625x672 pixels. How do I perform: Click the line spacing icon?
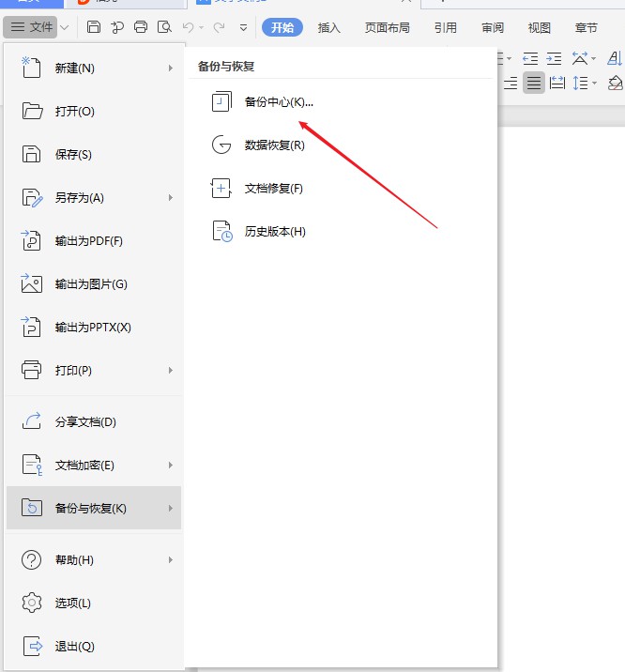tap(581, 83)
